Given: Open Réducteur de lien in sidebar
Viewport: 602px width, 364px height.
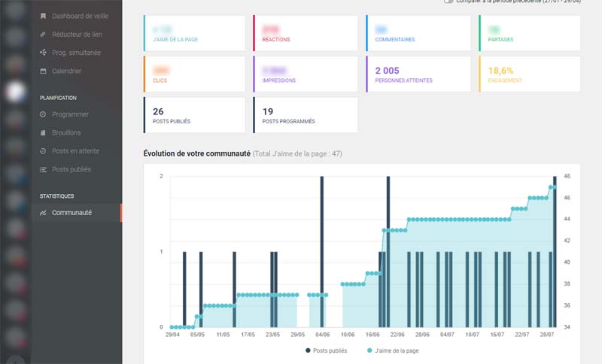Looking at the screenshot, I should coord(77,34).
